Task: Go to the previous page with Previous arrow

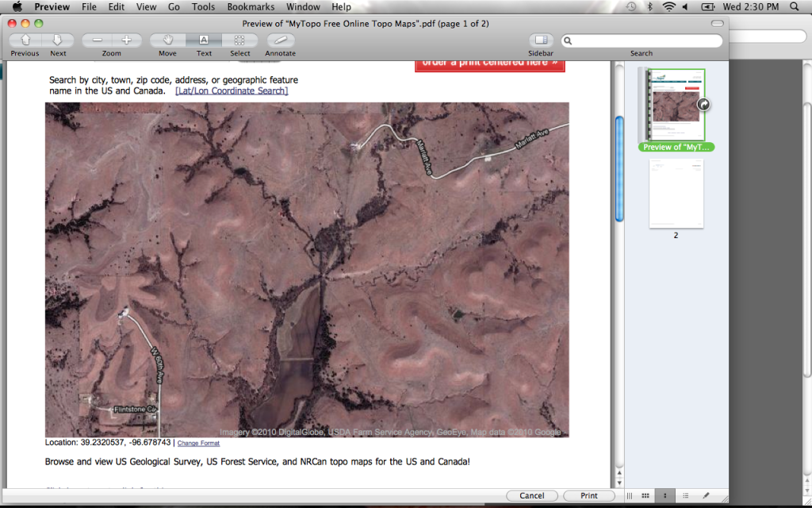Action: pyautogui.click(x=25, y=40)
